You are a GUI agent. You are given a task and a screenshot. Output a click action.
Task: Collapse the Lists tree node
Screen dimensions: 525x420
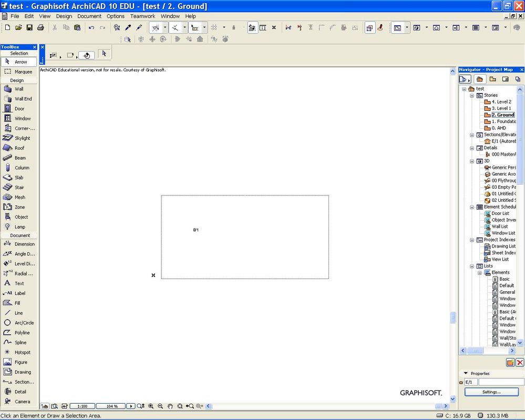point(472,266)
